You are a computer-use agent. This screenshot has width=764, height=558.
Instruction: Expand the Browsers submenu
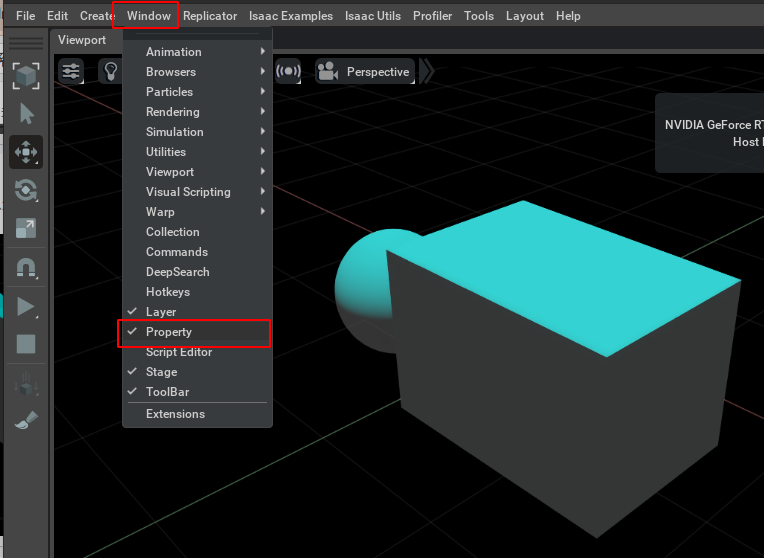[197, 72]
